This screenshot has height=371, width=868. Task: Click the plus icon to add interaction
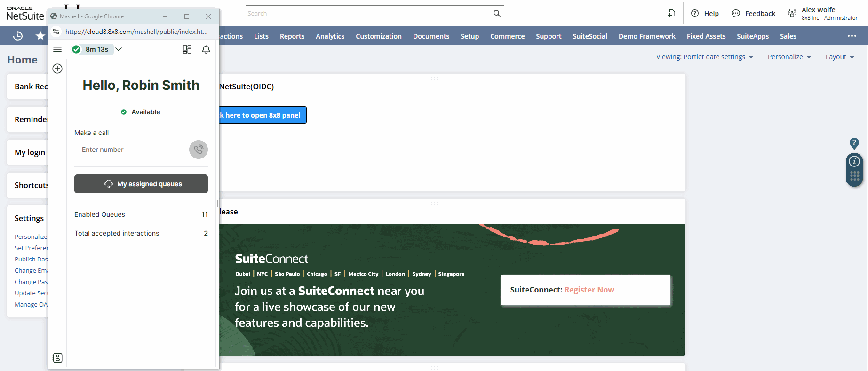click(x=57, y=69)
